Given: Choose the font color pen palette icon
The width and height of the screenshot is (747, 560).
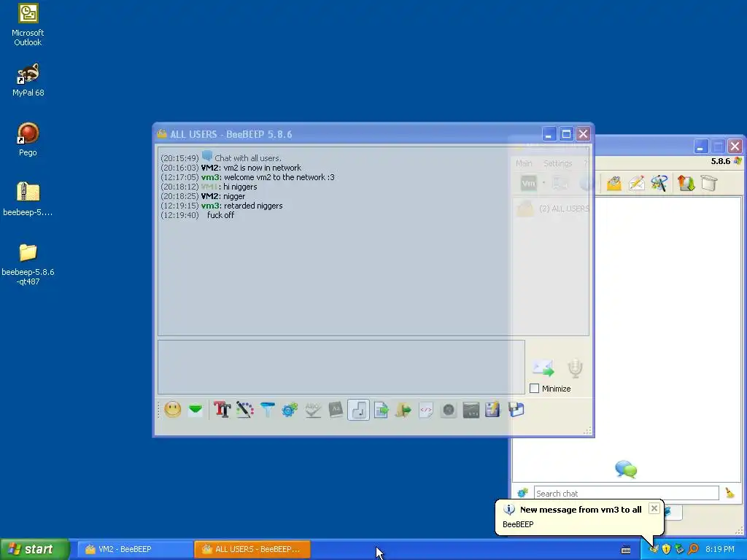Looking at the screenshot, I should [245, 410].
